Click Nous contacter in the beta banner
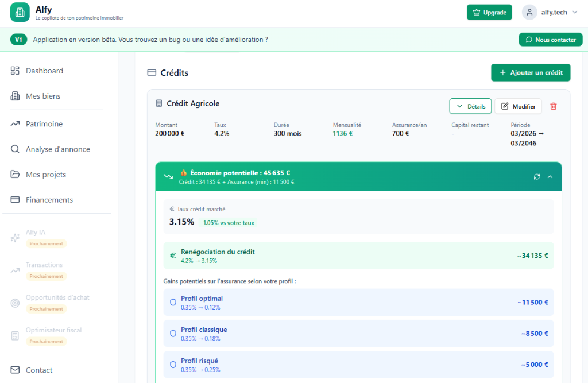588x383 pixels. 551,40
